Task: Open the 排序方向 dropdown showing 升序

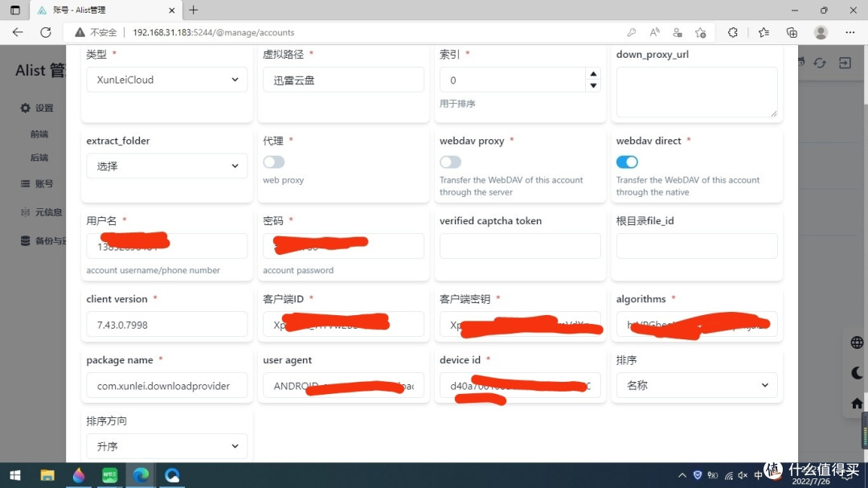Action: pyautogui.click(x=166, y=445)
